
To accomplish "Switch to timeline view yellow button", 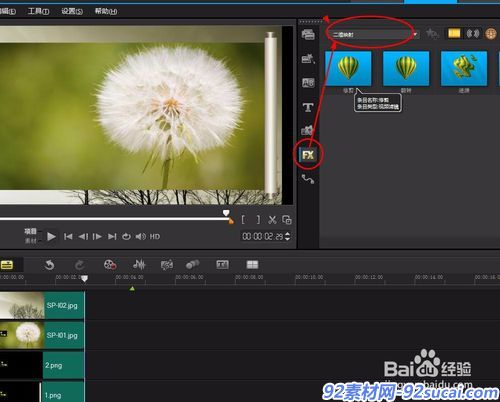I will click(7, 265).
